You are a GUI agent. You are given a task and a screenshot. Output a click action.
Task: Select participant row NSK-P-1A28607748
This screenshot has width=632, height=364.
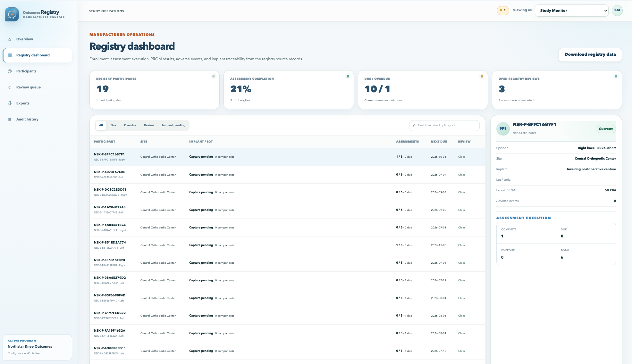pyautogui.click(x=287, y=210)
